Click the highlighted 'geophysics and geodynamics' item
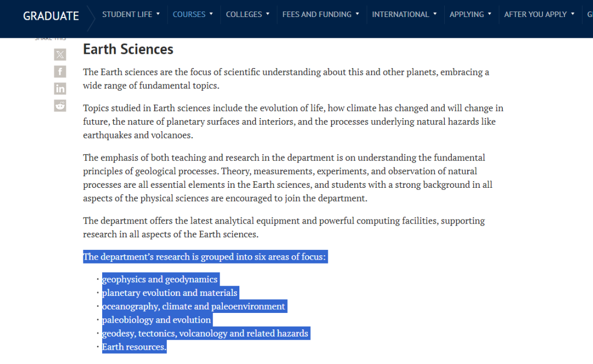593x364 pixels. pyautogui.click(x=160, y=279)
